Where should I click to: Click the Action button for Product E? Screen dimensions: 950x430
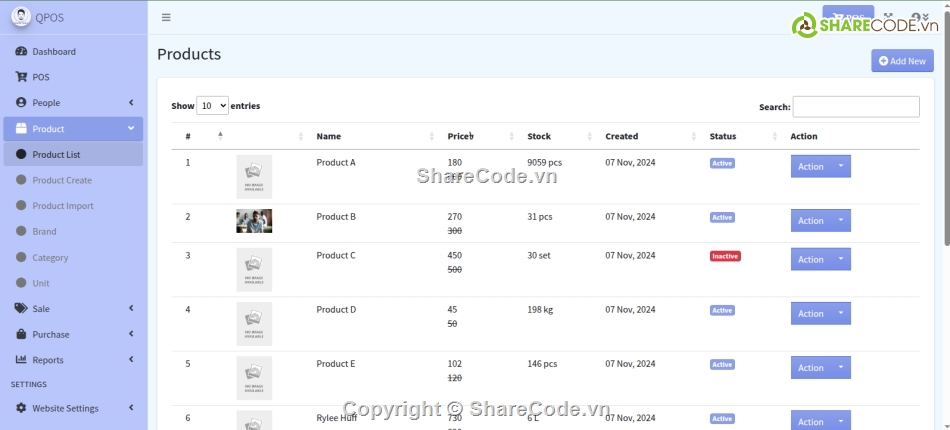(x=811, y=368)
